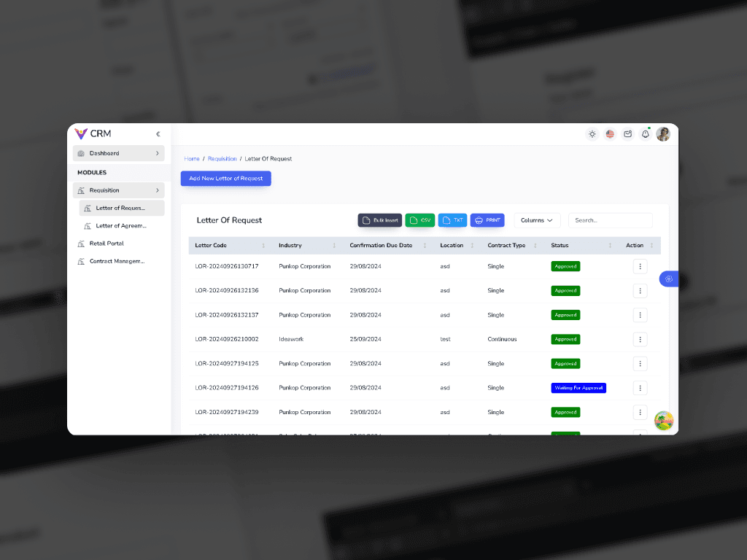Open the Columns dropdown
The height and width of the screenshot is (560, 747).
point(536,220)
